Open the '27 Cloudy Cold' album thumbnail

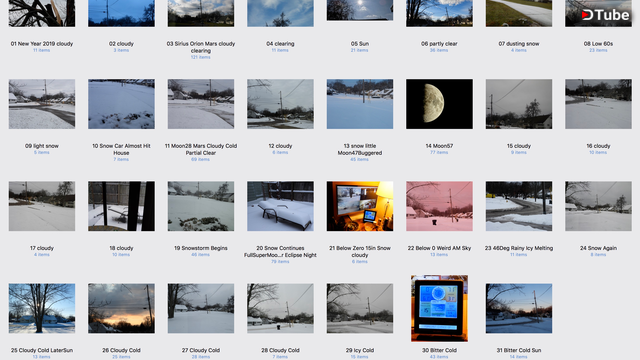[201, 308]
